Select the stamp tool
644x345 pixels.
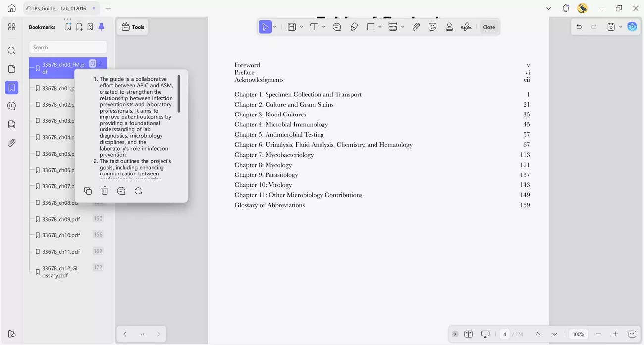click(x=449, y=27)
